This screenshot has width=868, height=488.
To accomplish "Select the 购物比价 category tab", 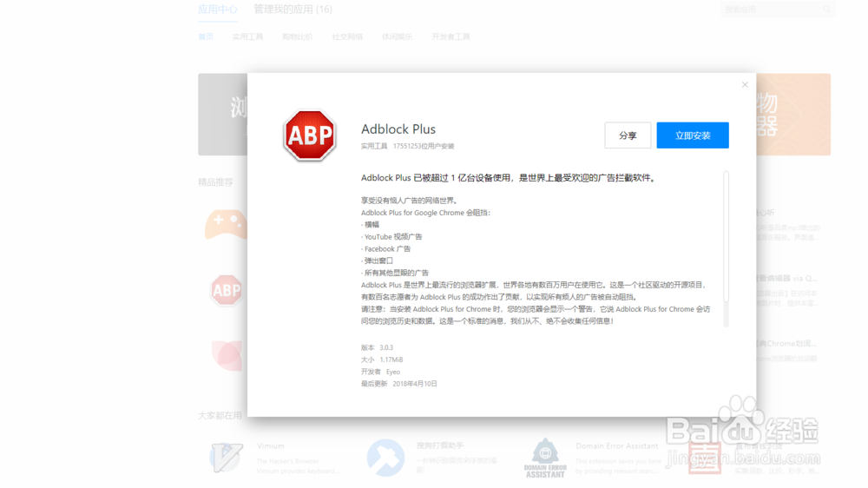I will pyautogui.click(x=297, y=36).
